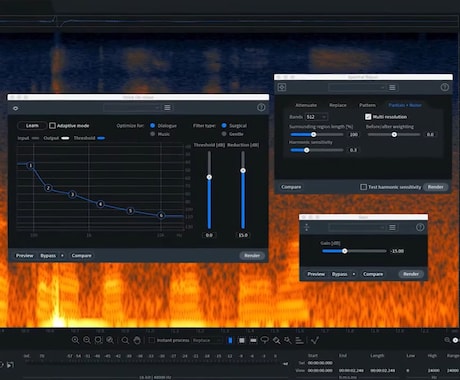
Task: Expand the Bypass options arrow in Gain window
Action: (353, 274)
